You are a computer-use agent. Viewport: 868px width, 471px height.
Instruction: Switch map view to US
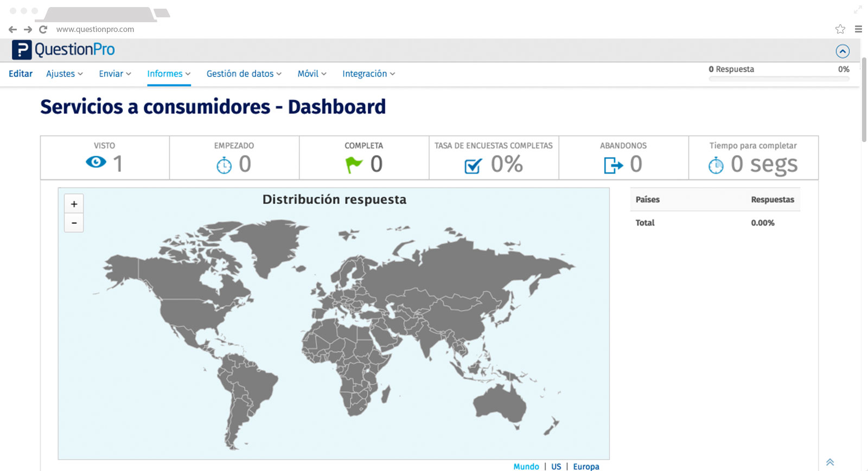tap(556, 466)
